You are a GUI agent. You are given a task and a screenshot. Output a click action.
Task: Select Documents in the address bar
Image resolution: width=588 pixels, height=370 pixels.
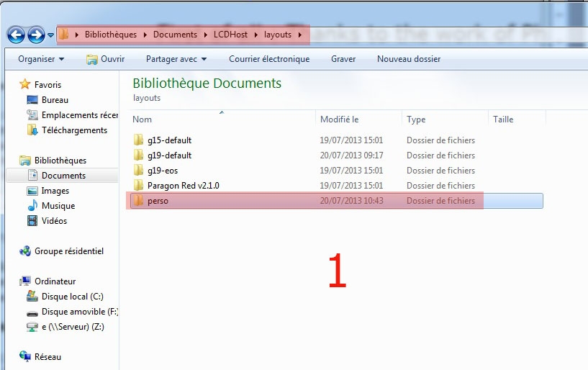point(175,35)
